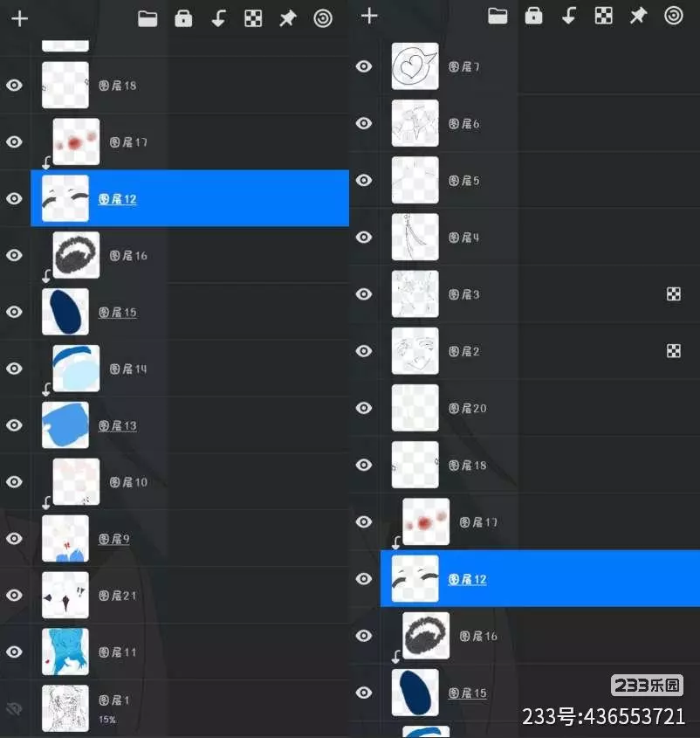Select 图层21 layer name

118,596
